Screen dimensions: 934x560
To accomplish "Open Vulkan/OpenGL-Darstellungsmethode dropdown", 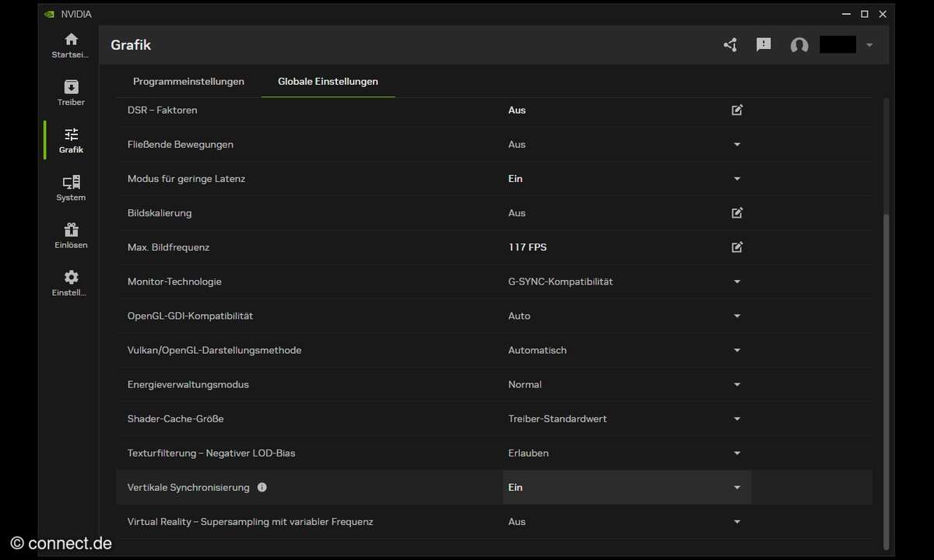I will point(737,350).
